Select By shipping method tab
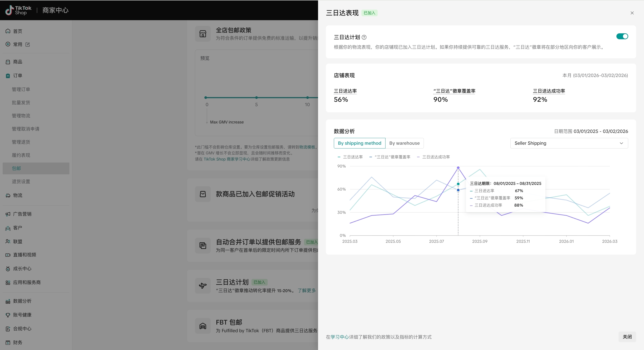The height and width of the screenshot is (350, 644). point(359,143)
